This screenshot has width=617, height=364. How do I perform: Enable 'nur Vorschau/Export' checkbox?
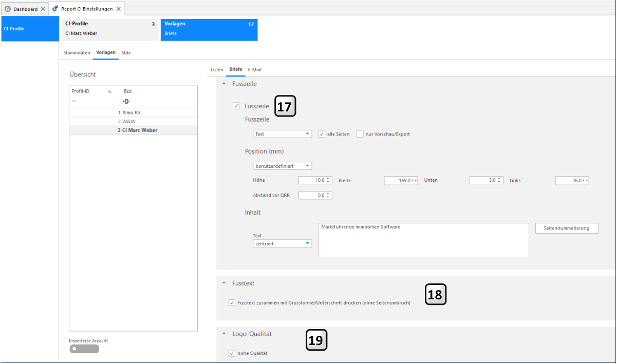tap(360, 134)
